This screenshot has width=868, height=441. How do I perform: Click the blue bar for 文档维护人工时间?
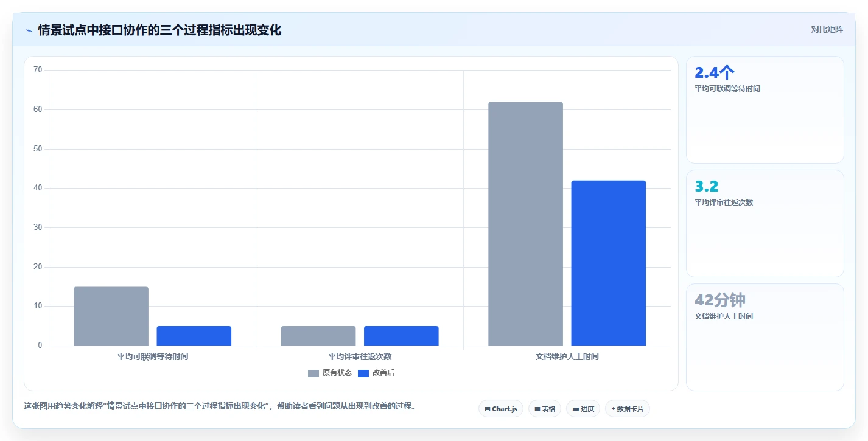coord(608,263)
